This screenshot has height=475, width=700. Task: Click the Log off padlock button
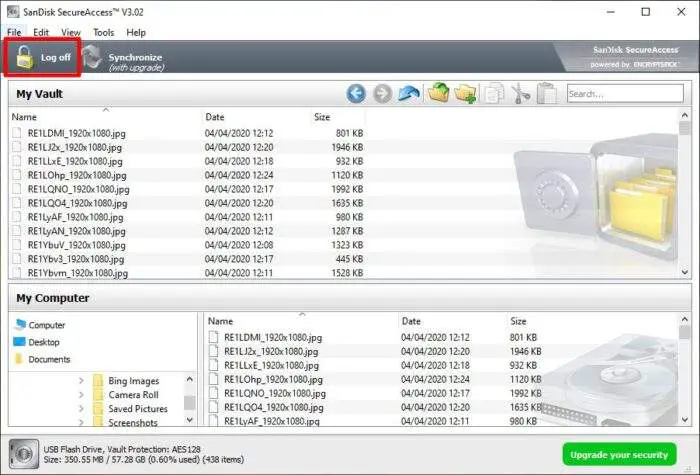[43, 57]
